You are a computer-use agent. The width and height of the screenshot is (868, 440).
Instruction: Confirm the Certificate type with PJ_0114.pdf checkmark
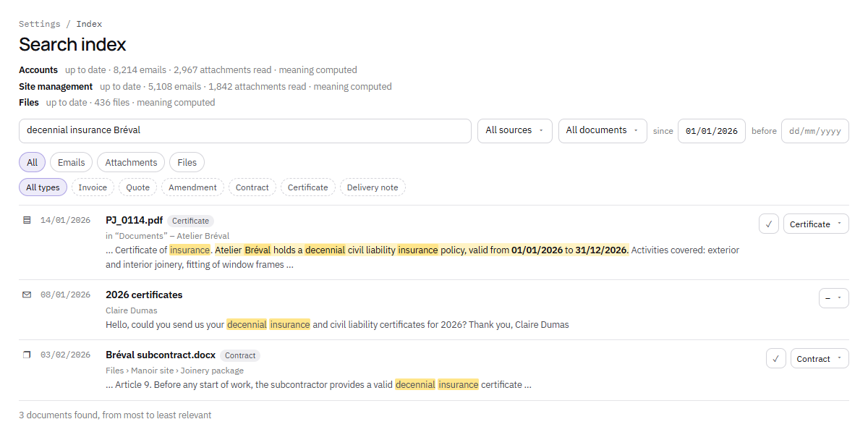[769, 224]
